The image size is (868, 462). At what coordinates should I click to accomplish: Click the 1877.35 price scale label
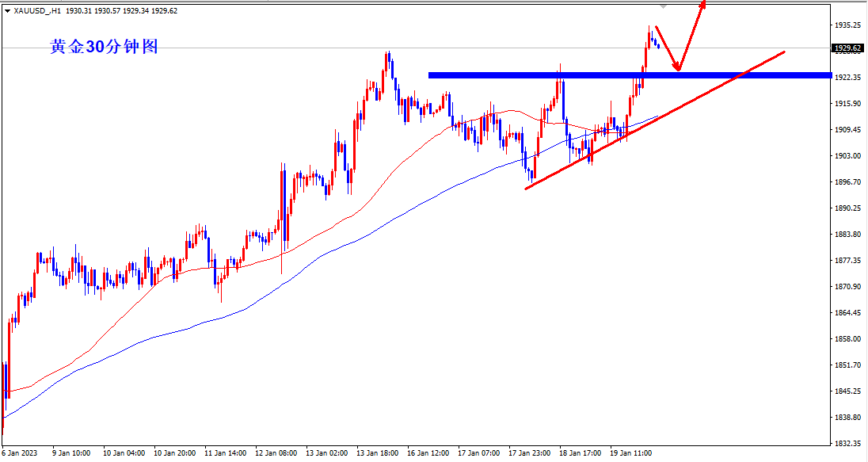point(847,261)
